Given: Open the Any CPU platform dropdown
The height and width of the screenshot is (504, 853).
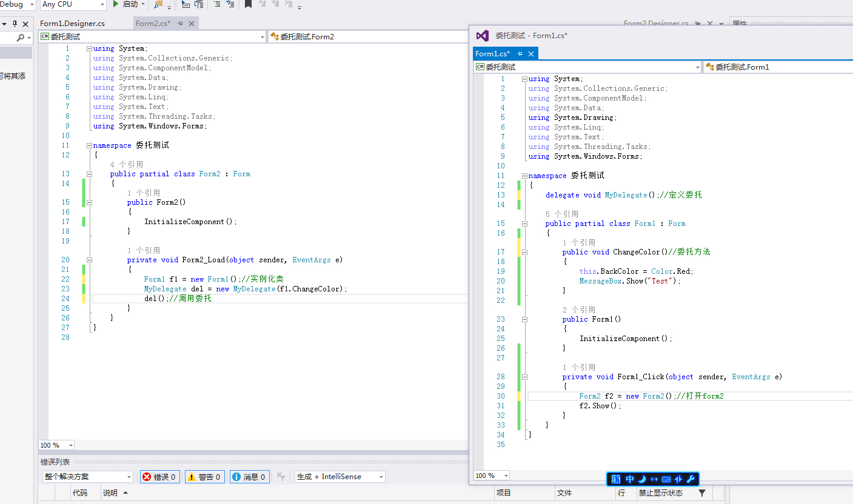Looking at the screenshot, I should tap(73, 4).
